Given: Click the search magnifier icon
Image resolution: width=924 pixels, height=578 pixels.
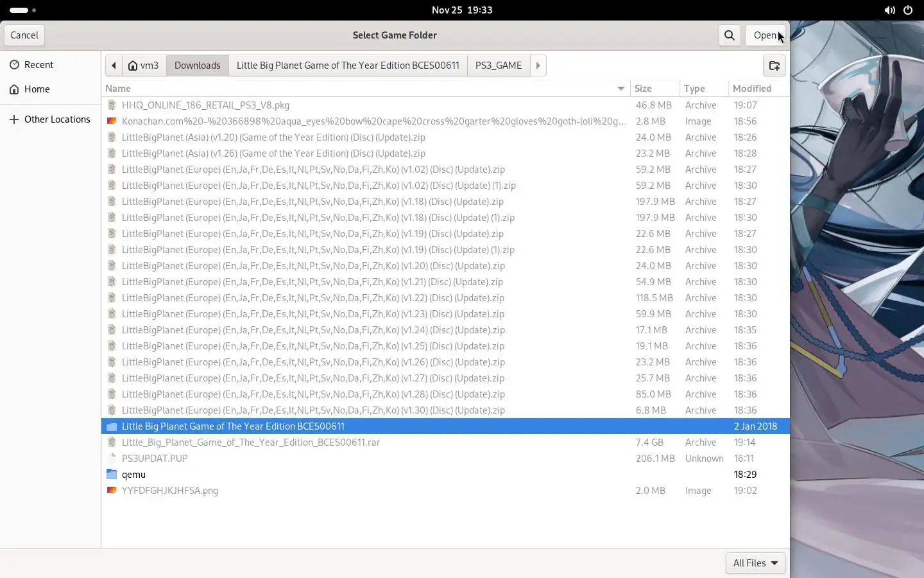Looking at the screenshot, I should 730,35.
